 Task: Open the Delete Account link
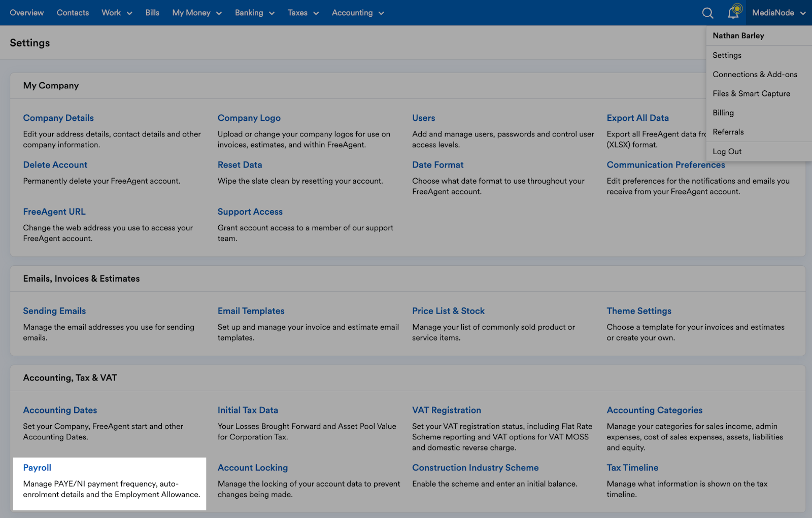coord(55,165)
